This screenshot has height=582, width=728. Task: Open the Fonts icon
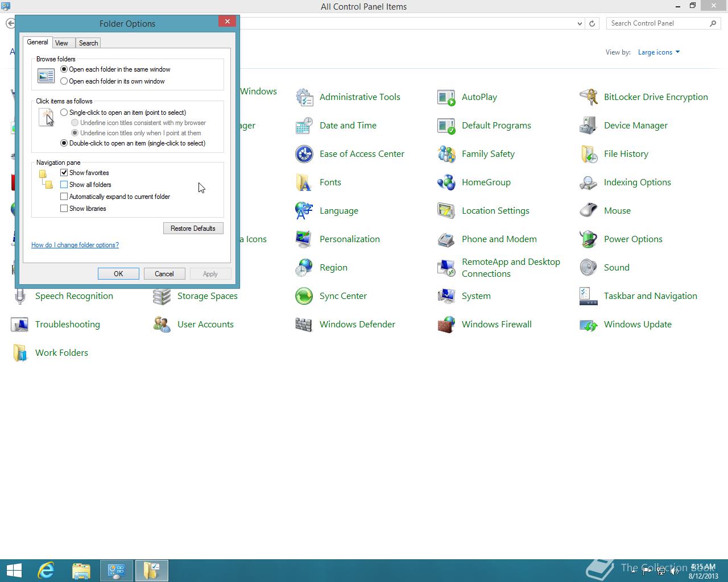pos(304,182)
